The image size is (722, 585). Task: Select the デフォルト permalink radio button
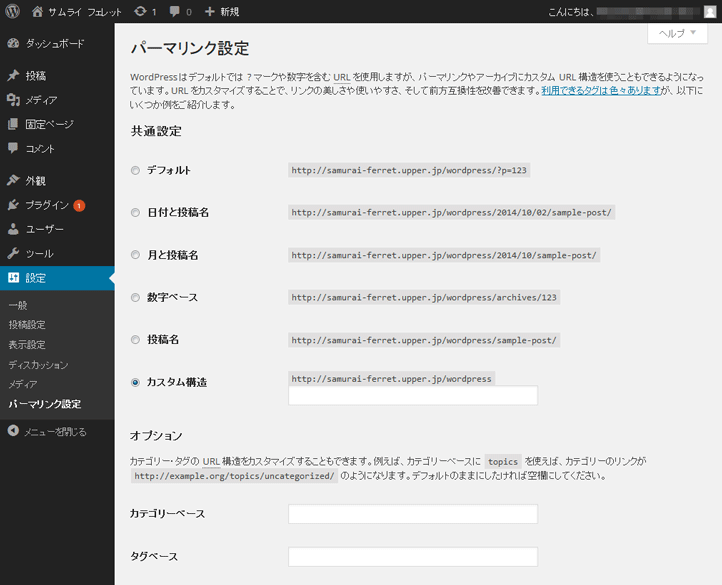pyautogui.click(x=136, y=170)
